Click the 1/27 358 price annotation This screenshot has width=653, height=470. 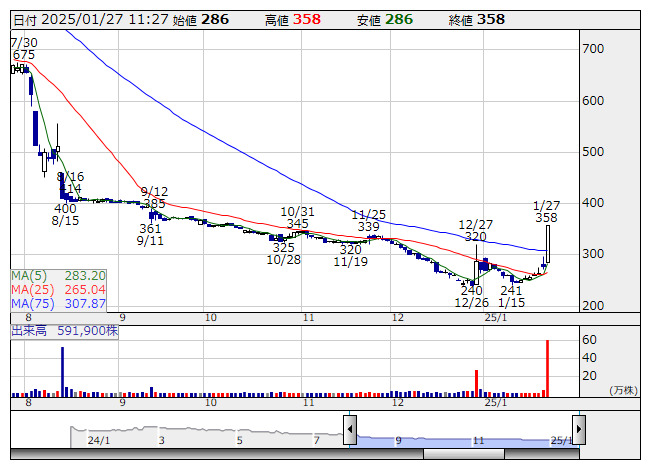point(546,210)
